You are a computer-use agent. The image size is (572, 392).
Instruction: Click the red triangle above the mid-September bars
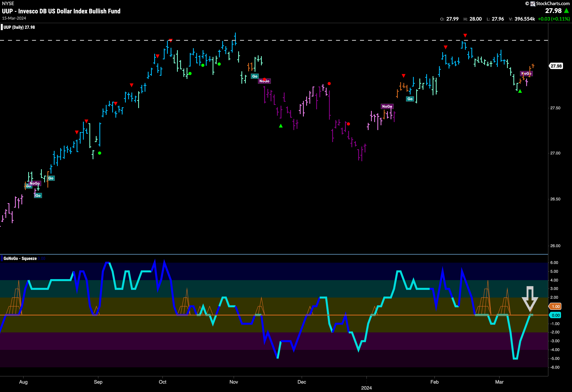(x=131, y=85)
